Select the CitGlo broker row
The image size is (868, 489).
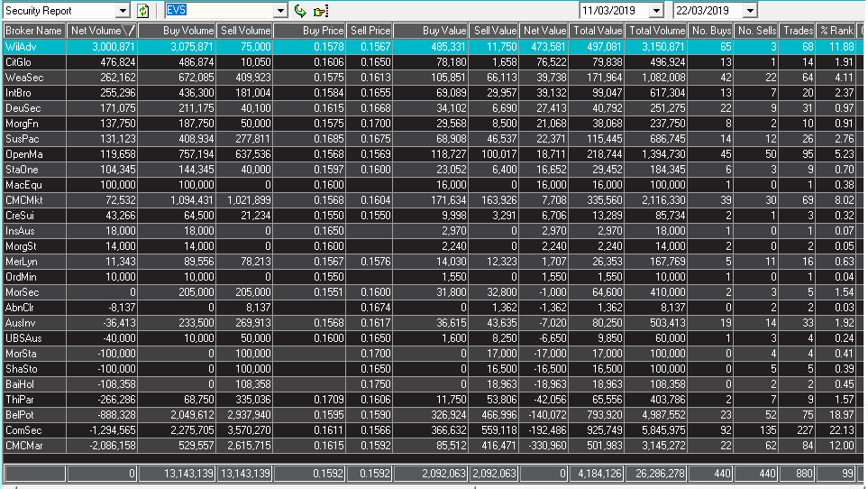[433, 62]
